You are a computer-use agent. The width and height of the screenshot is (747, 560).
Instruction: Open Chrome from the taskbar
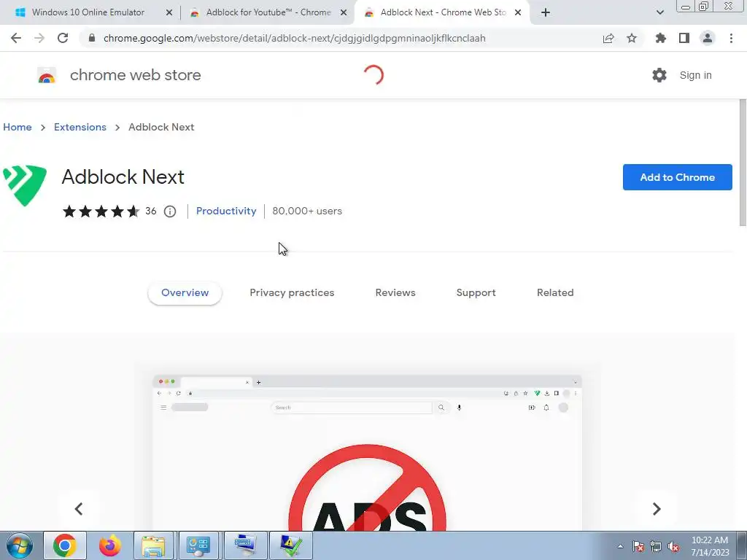click(65, 545)
